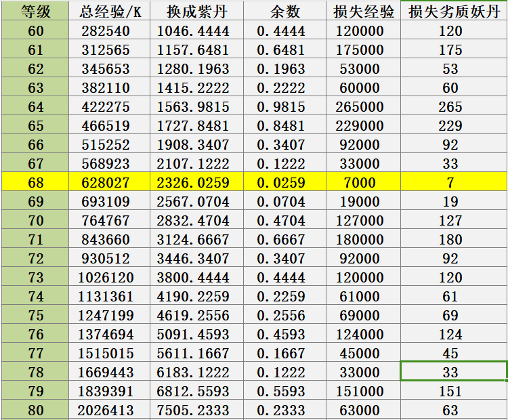Click the lost pill cell 60 in row 63

[454, 87]
